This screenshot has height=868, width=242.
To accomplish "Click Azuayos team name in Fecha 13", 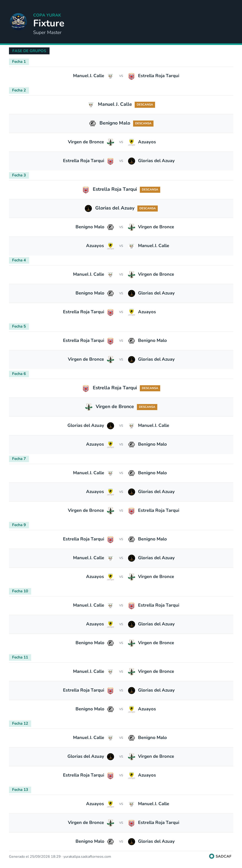I will pyautogui.click(x=95, y=804).
